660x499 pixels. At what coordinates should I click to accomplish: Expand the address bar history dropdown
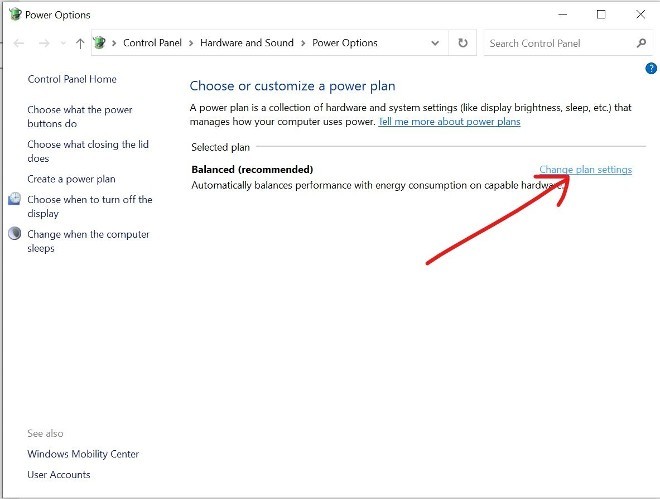pos(434,43)
